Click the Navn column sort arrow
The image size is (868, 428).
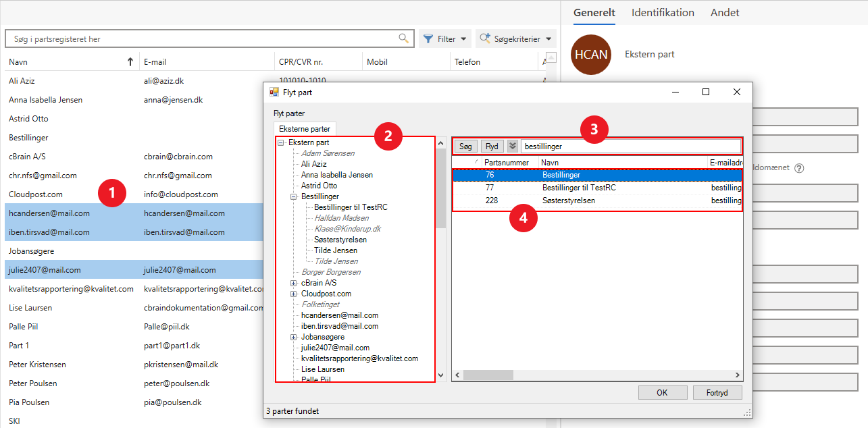point(130,62)
